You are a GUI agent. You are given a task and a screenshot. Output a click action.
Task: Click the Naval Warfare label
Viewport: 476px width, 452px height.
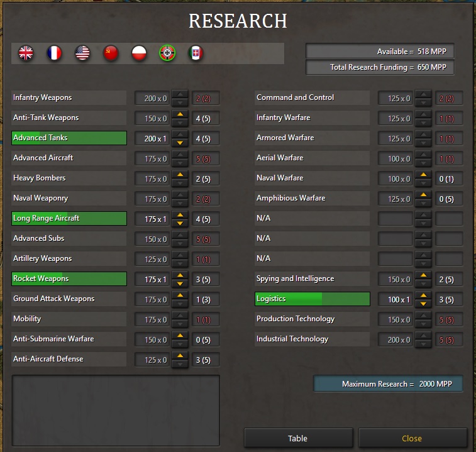click(x=280, y=178)
